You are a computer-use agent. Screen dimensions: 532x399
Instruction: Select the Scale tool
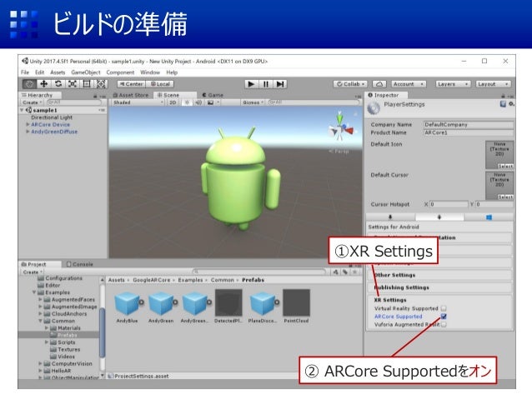click(73, 84)
